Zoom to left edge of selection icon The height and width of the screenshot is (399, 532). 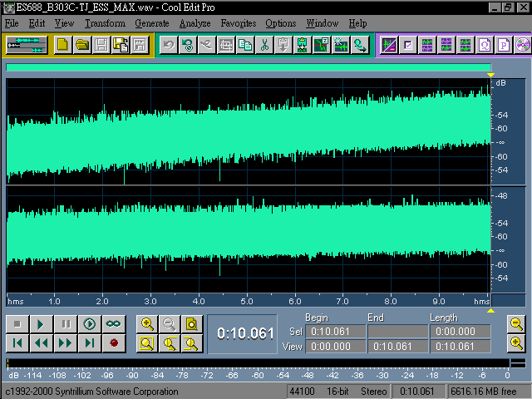(x=170, y=343)
